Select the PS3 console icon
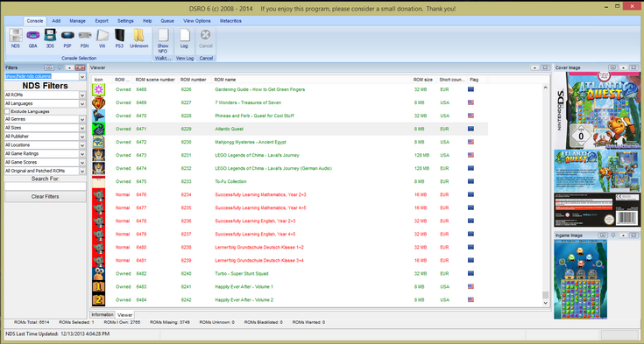 click(119, 36)
